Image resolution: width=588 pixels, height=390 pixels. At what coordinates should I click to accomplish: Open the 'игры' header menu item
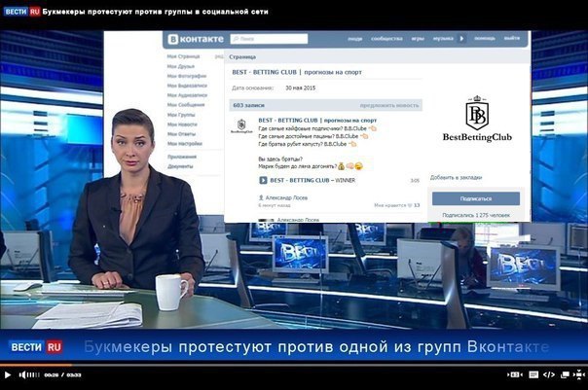[x=418, y=39]
